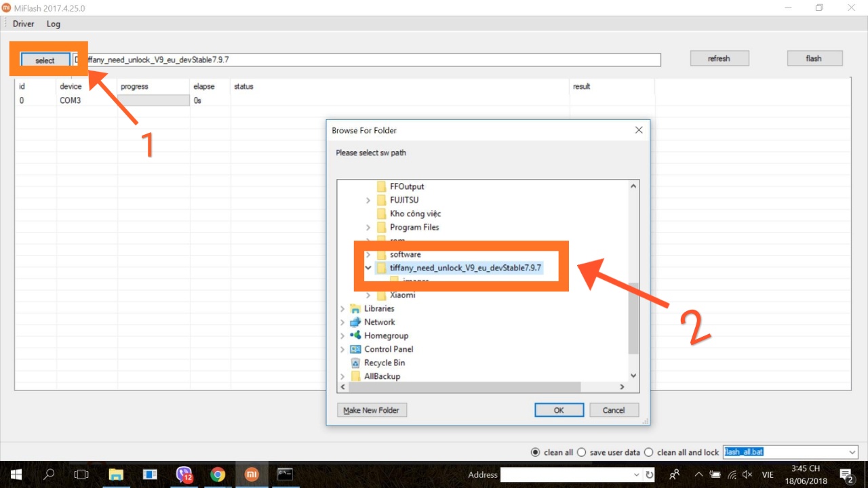Open the Action Center notification icon

tap(846, 474)
